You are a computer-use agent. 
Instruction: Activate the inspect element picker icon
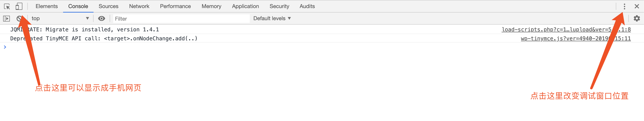[7, 6]
